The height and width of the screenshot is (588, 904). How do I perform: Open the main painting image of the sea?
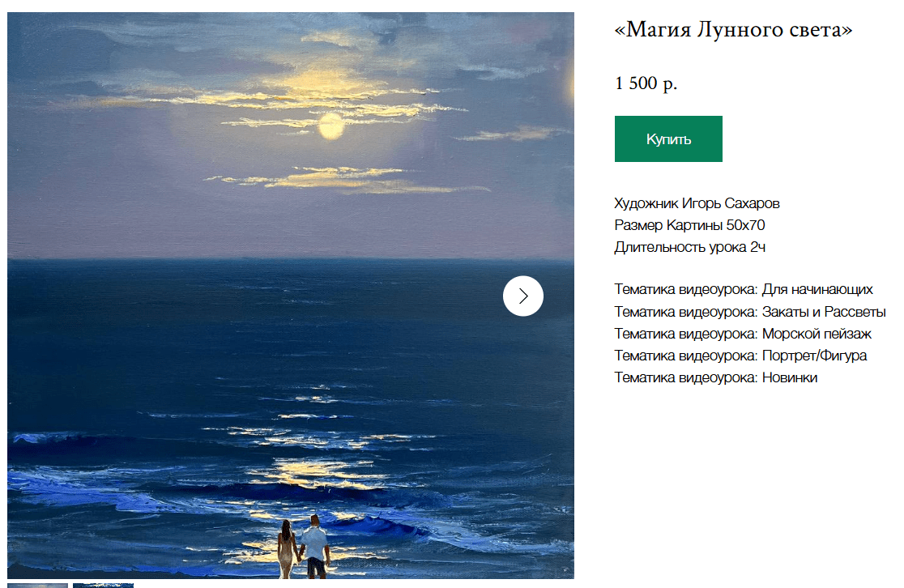tap(291, 295)
